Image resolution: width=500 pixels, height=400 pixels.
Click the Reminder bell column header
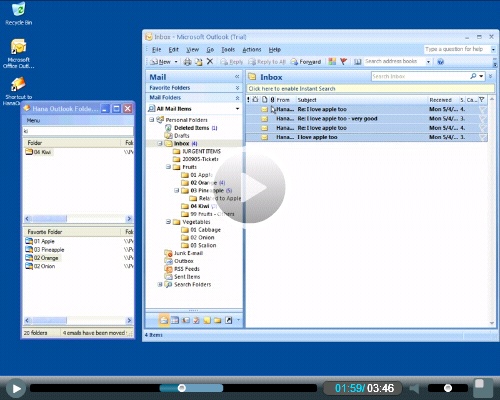255,100
